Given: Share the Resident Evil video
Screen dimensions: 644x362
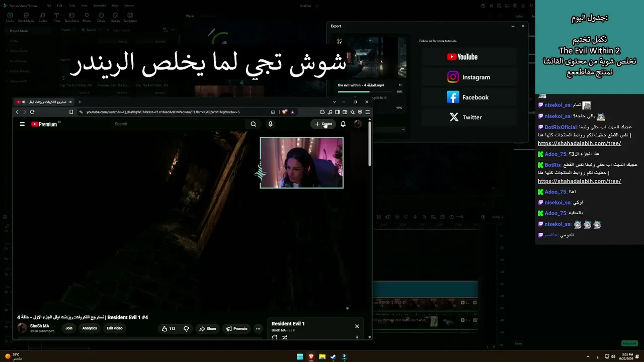Looking at the screenshot, I should point(208,329).
